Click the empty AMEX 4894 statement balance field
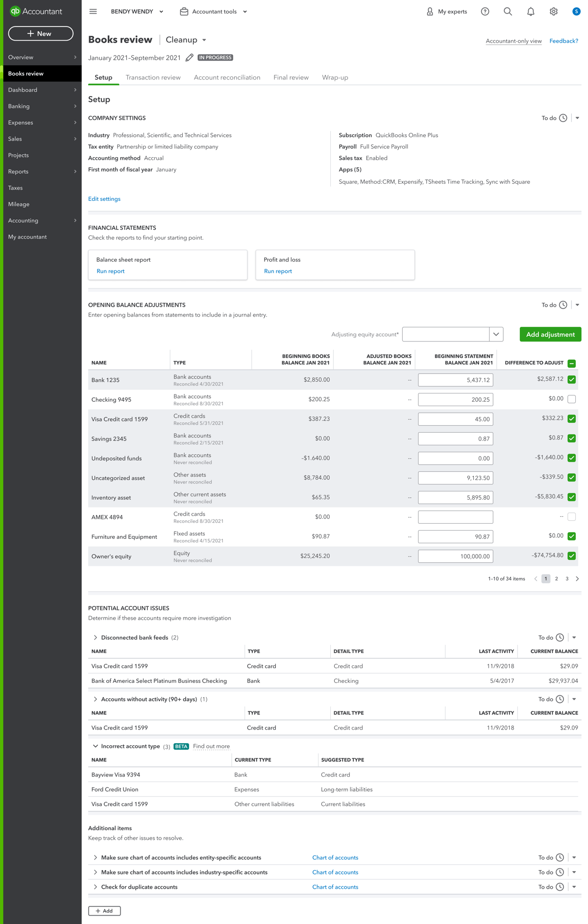The image size is (588, 924). point(455,517)
